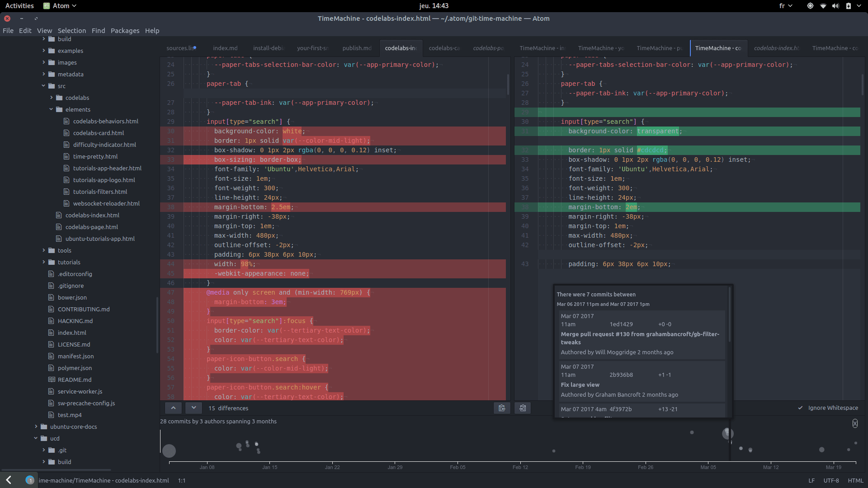
Task: Click the large commit bubble at timeline start
Action: point(169,450)
